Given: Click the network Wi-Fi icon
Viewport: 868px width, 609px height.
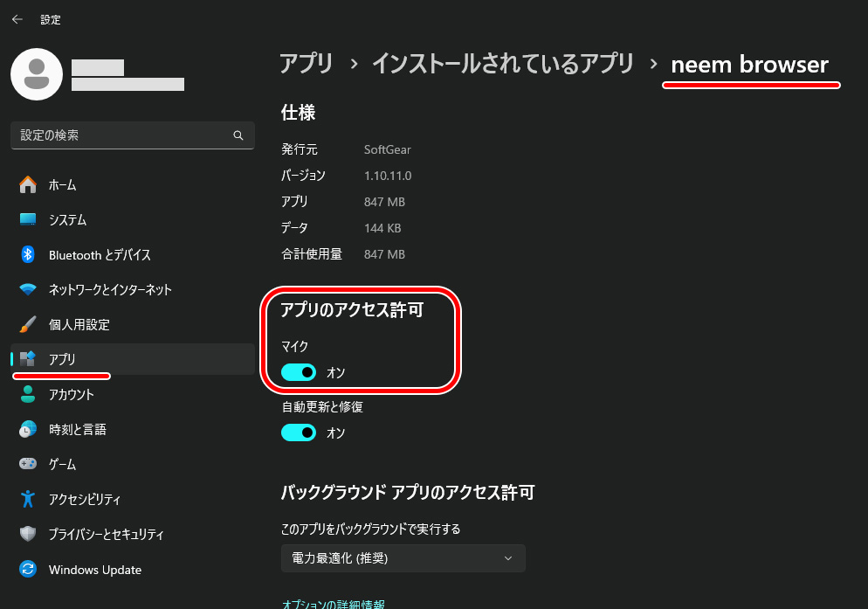Looking at the screenshot, I should (x=28, y=289).
